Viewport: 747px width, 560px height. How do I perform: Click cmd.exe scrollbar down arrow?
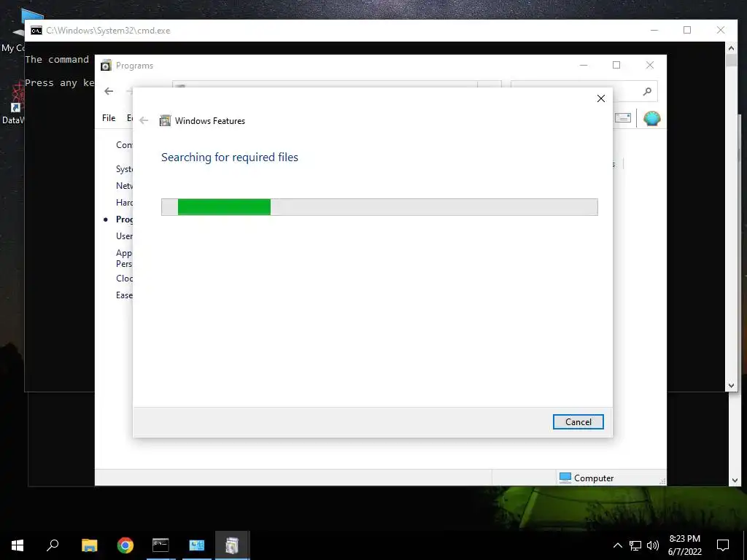(x=731, y=386)
